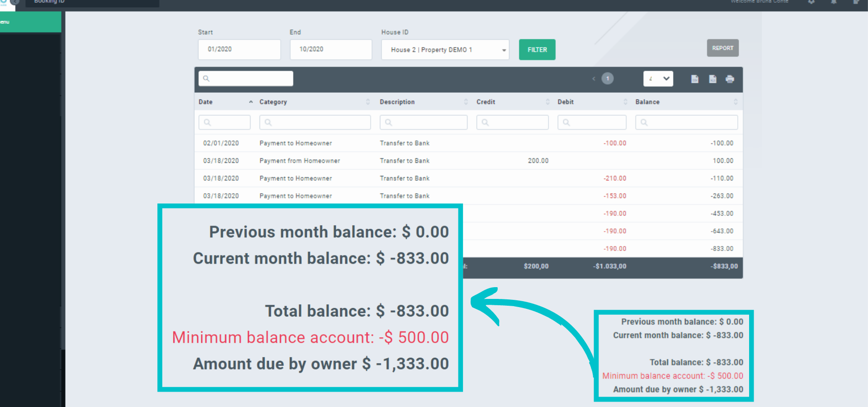The image size is (868, 407).
Task: Focus the End date field
Action: click(x=330, y=49)
